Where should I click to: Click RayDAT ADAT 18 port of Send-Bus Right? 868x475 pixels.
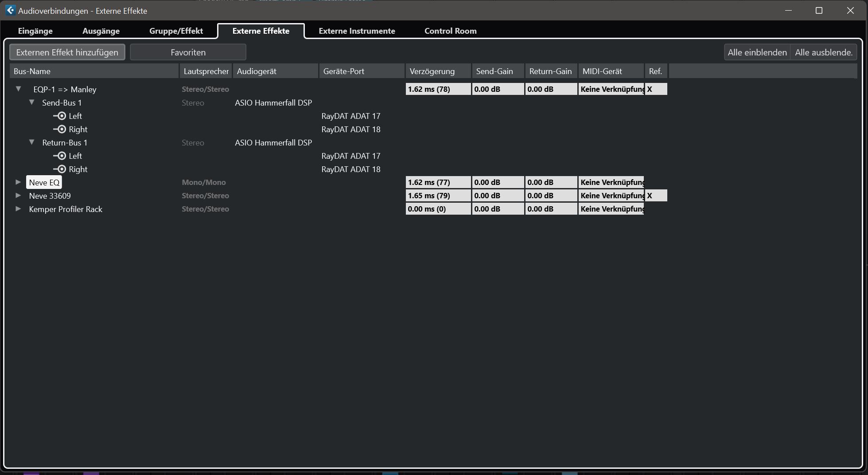click(351, 129)
